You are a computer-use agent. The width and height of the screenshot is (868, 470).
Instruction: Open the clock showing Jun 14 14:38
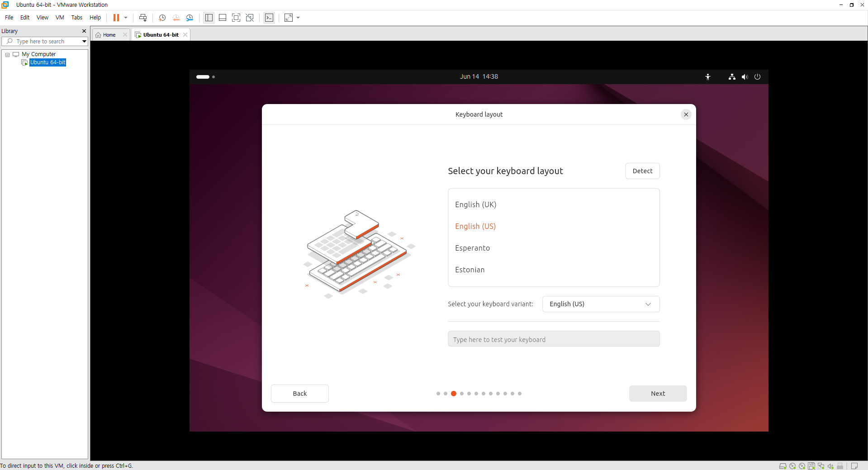479,77
